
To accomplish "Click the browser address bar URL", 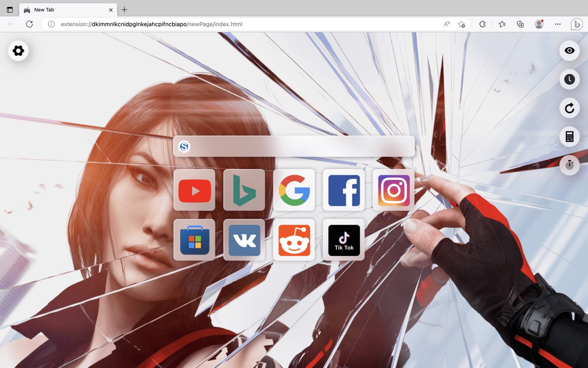I will click(152, 24).
